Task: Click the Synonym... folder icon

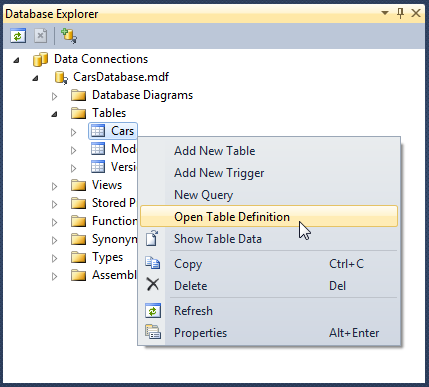Action: click(x=79, y=239)
